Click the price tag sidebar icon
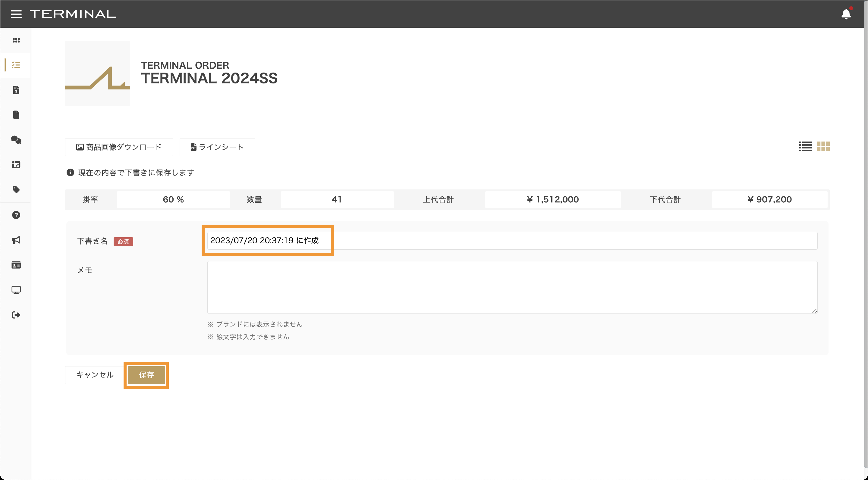 (16, 189)
